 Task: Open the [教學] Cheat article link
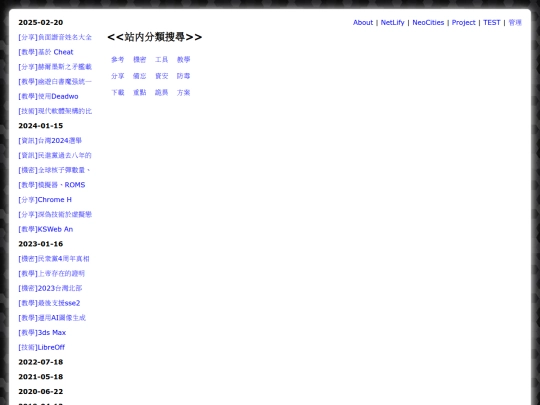46,52
